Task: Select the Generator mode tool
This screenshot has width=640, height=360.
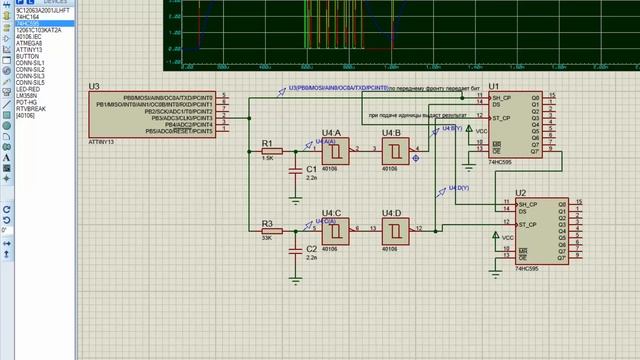Action: click(6, 71)
